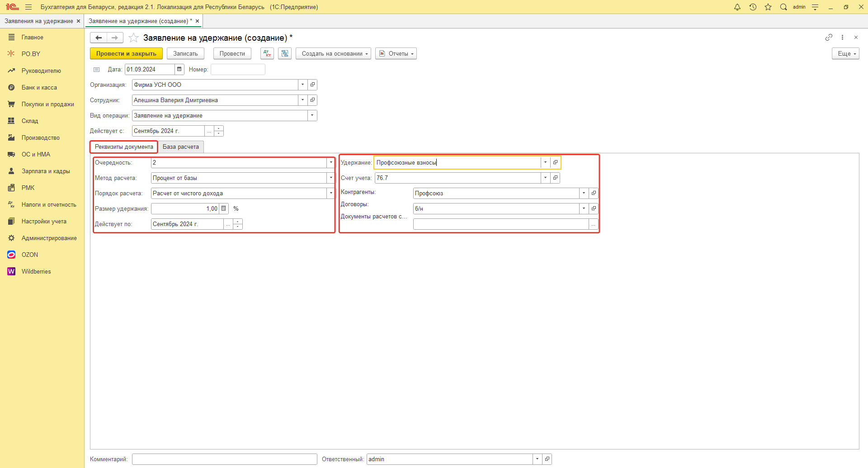
Task: Adjust Действует с month stepper
Action: (x=219, y=131)
